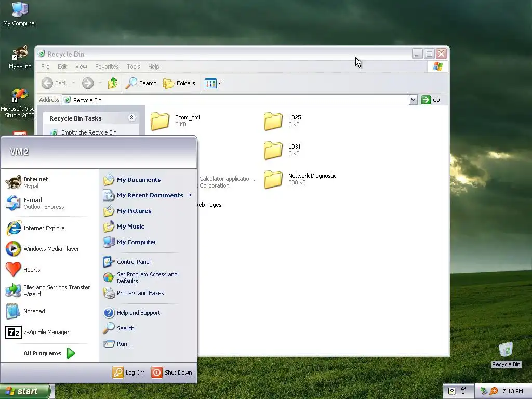
Task: Open Microsoft Visual Studio 2005 desktop shortcut
Action: coord(18,103)
